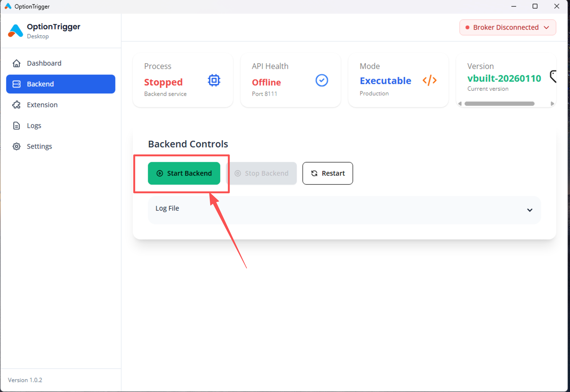Click the Port 8111 label
Viewport: 570px width, 392px height.
264,94
